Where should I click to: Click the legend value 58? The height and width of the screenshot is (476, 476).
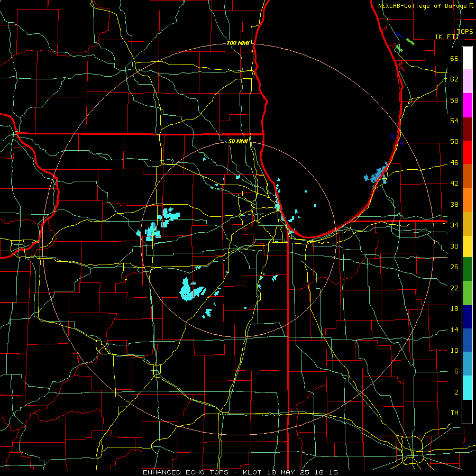[454, 100]
